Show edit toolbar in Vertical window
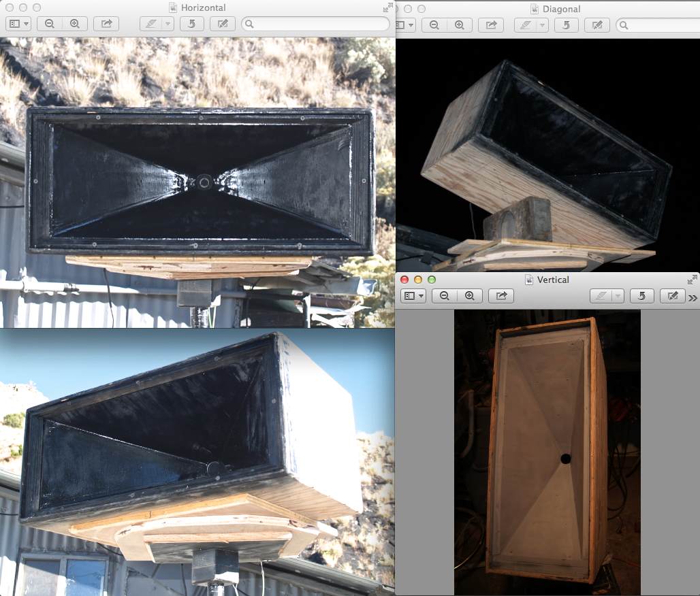 pyautogui.click(x=673, y=296)
